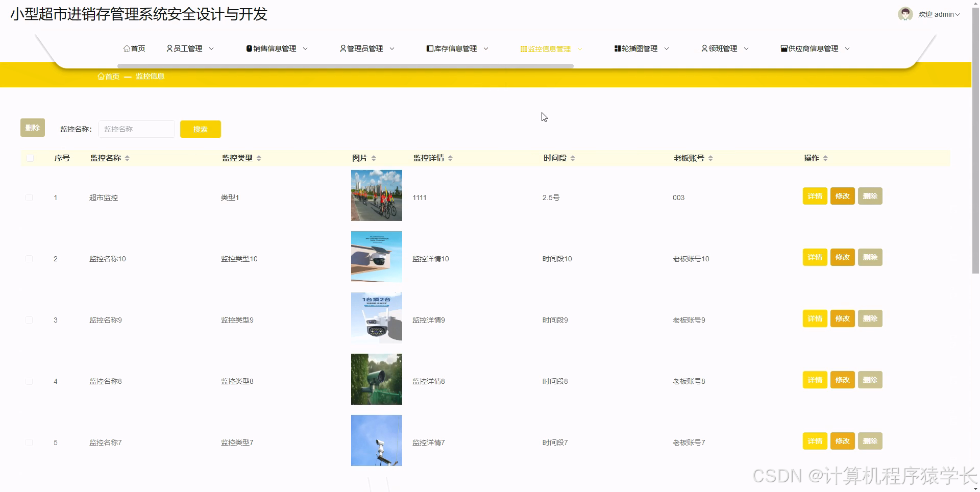The width and height of the screenshot is (980, 492).
Task: Select the person icon next to 员工管理
Action: click(169, 48)
